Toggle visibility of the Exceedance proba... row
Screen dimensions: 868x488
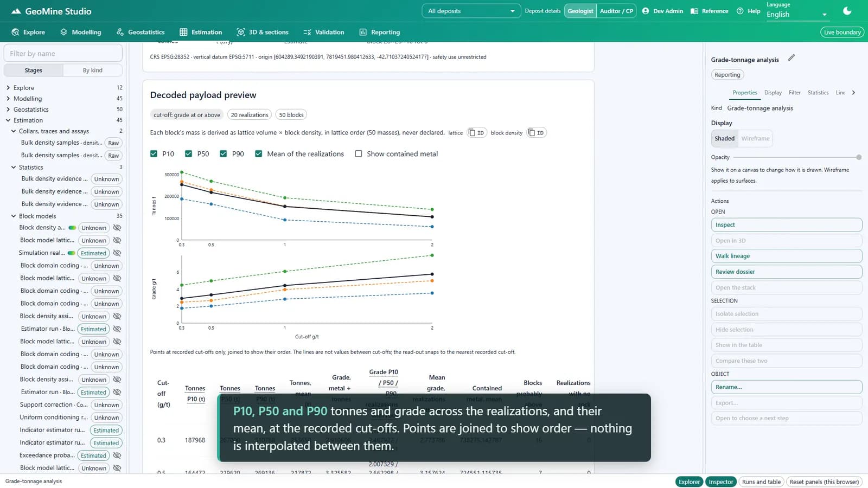tap(117, 455)
